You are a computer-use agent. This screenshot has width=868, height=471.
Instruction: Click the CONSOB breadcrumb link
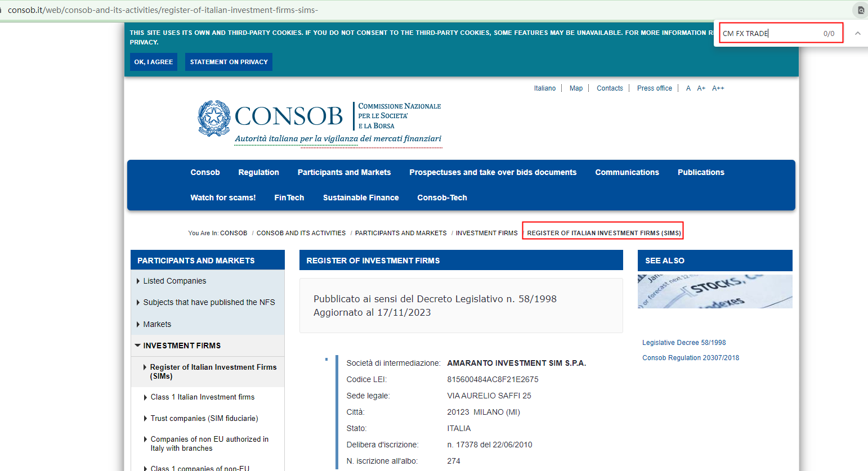click(x=234, y=233)
